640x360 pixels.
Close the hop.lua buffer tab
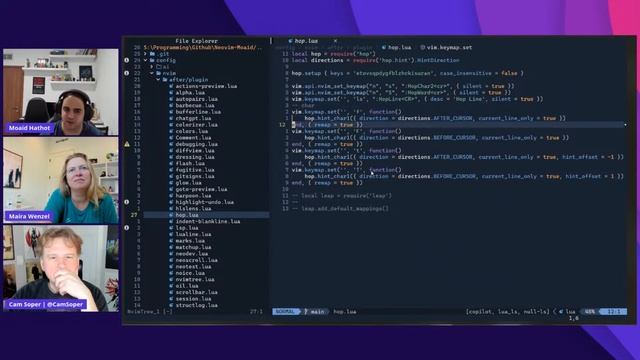[335, 41]
